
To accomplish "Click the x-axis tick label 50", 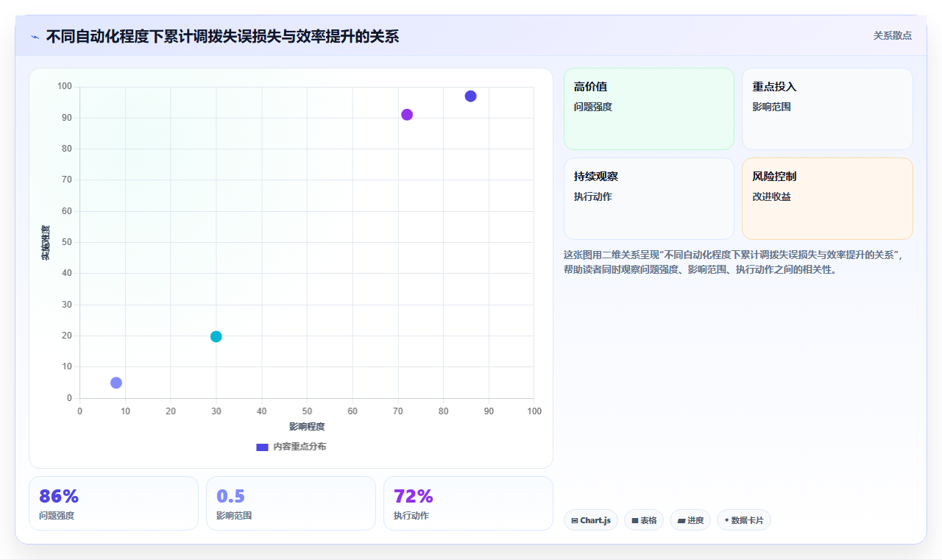I will coord(307,411).
